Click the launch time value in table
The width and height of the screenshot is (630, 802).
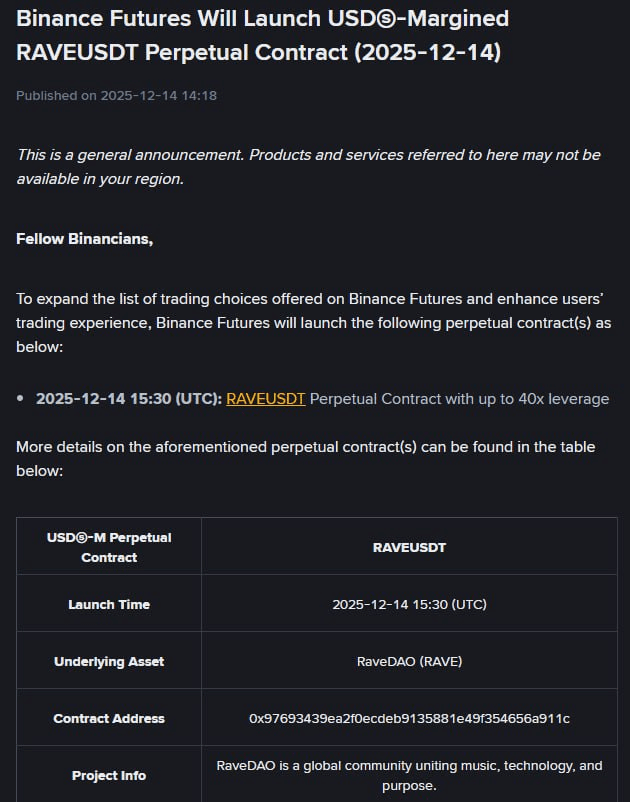pyautogui.click(x=409, y=604)
